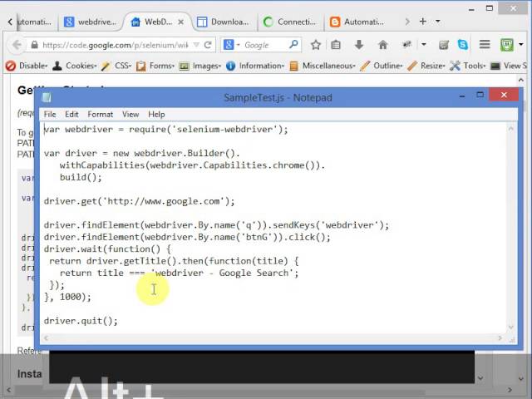
Task: Click the Skype toolbar icon
Action: coord(463,45)
